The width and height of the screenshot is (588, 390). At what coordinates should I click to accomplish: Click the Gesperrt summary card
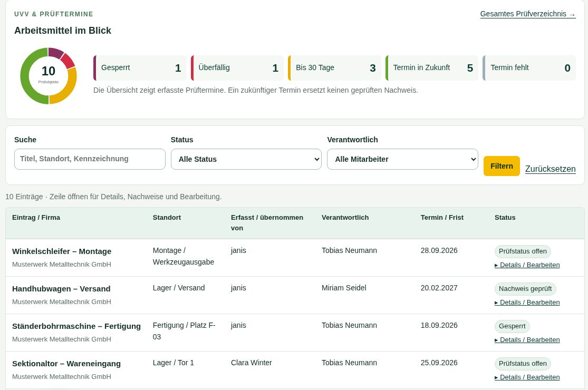pos(140,68)
